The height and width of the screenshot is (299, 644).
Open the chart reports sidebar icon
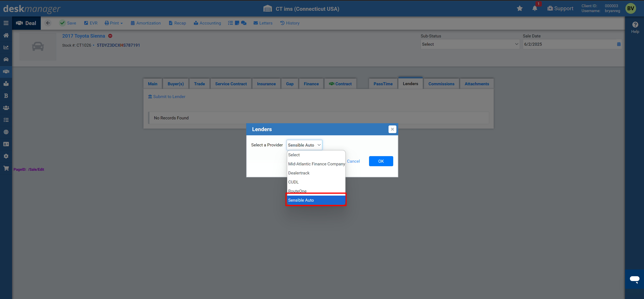pos(6,47)
